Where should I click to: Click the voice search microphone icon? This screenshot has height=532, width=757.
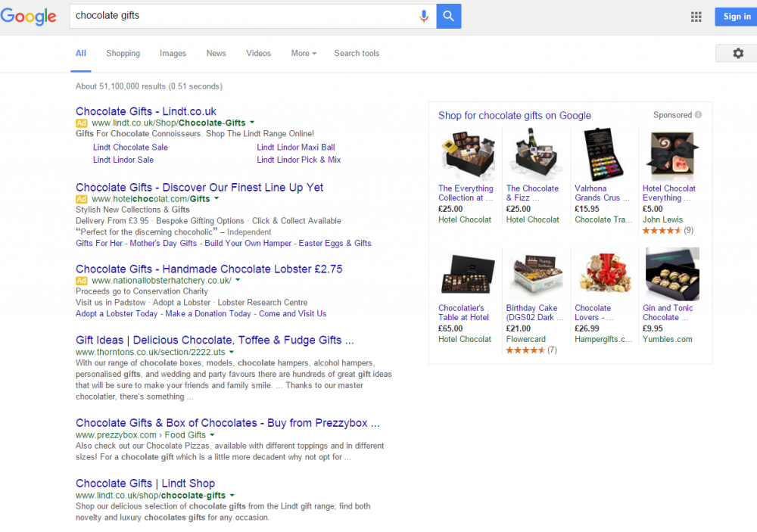(423, 16)
